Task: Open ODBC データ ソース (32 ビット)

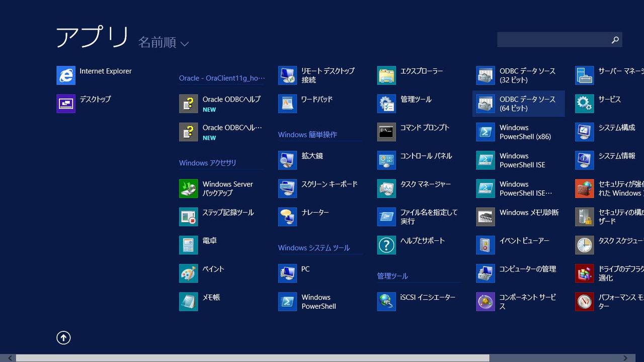Action: [x=516, y=75]
